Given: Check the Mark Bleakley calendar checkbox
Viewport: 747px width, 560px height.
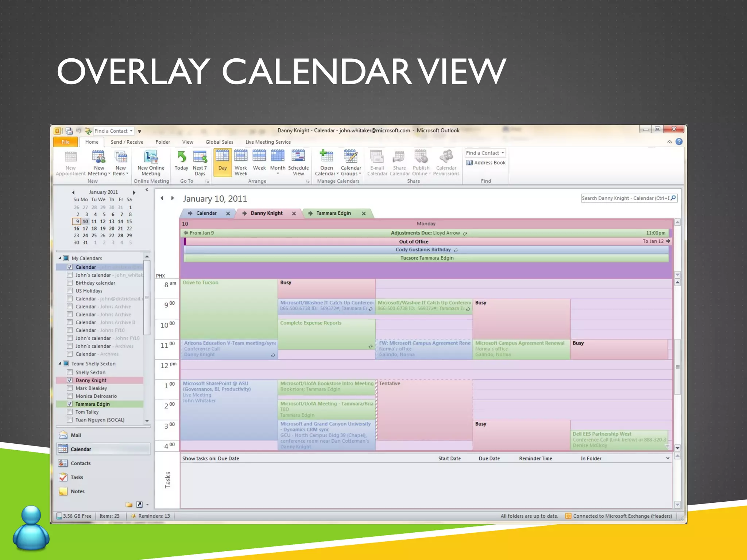Looking at the screenshot, I should [x=70, y=388].
